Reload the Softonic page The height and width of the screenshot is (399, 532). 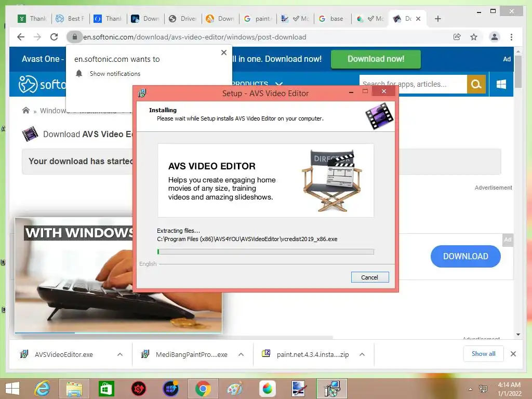point(54,37)
